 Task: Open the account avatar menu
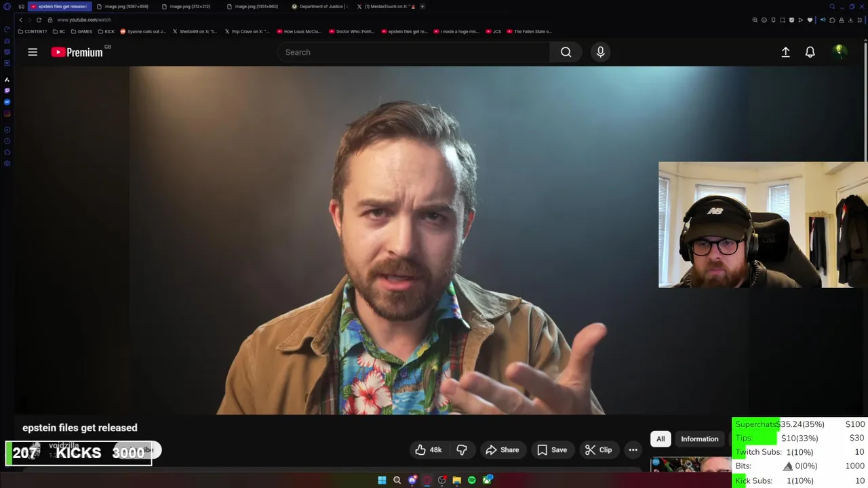coord(840,52)
